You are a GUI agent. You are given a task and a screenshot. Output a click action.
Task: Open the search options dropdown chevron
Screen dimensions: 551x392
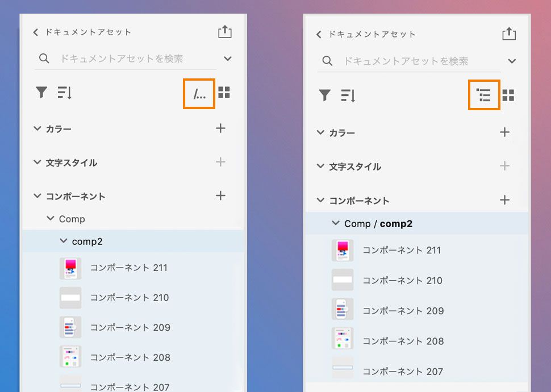[227, 59]
